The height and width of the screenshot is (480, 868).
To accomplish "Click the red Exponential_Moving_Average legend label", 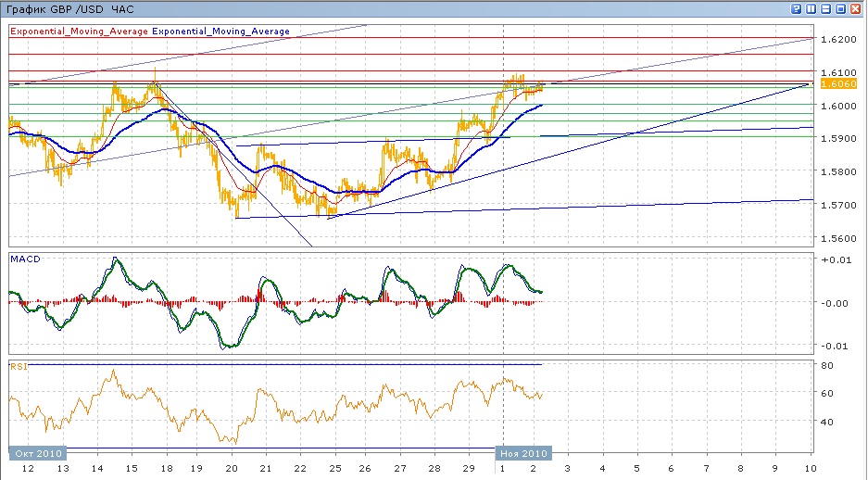I will [x=80, y=32].
